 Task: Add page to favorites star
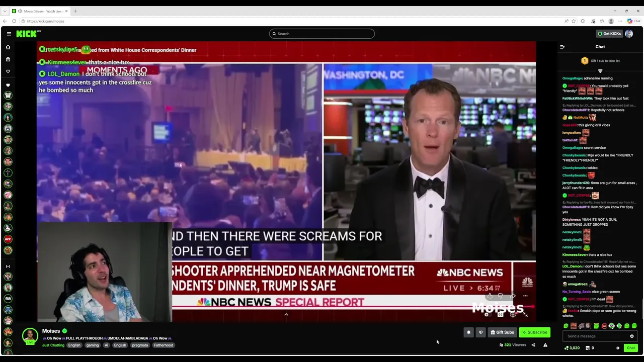point(574,21)
